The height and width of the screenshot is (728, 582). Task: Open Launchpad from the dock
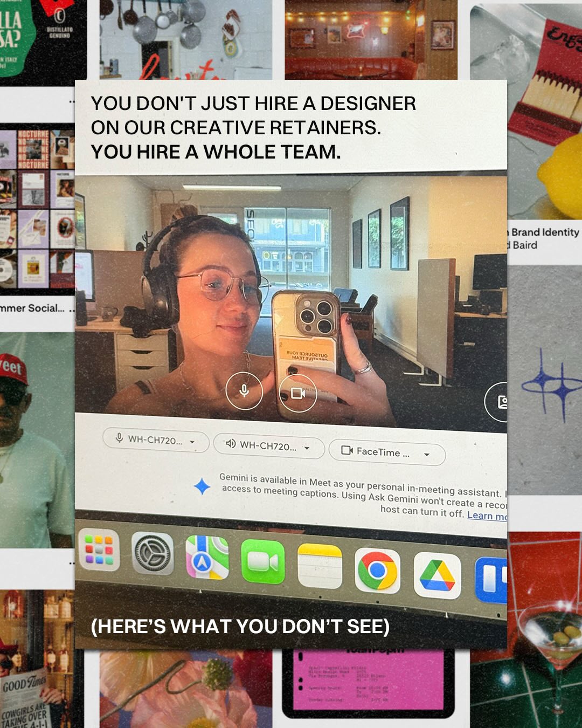[99, 550]
